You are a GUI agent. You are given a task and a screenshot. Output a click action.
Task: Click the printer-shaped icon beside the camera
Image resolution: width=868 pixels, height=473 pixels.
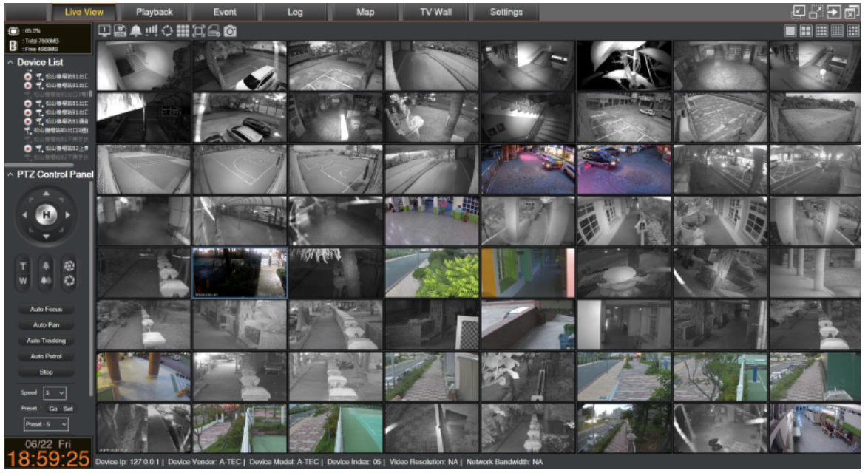(214, 31)
